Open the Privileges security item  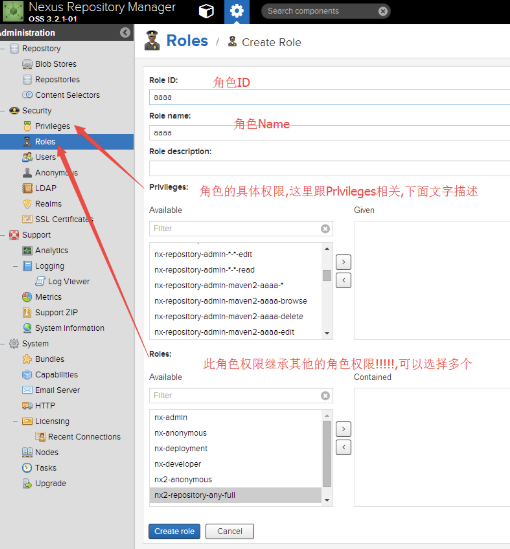[53, 126]
